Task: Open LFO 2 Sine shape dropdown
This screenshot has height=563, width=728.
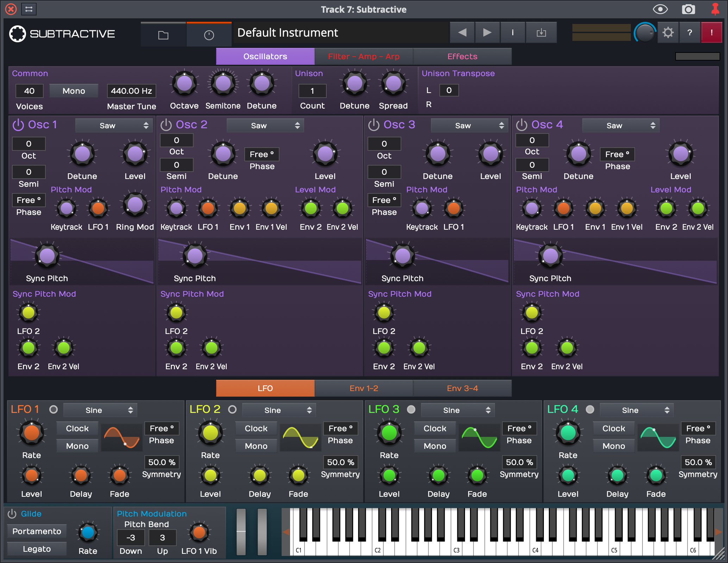Action: coord(279,410)
